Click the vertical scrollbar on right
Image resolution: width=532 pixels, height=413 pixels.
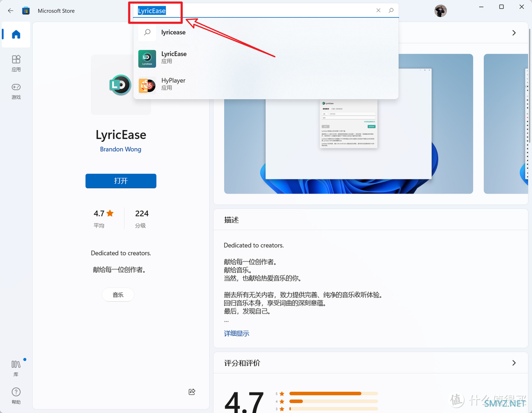click(x=530, y=85)
